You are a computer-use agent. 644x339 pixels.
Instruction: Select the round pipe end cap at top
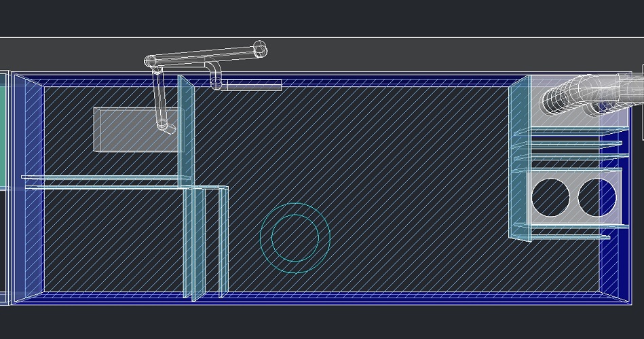(261, 49)
